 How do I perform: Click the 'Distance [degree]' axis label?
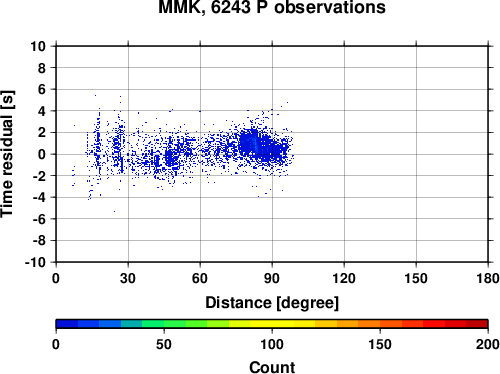(272, 303)
